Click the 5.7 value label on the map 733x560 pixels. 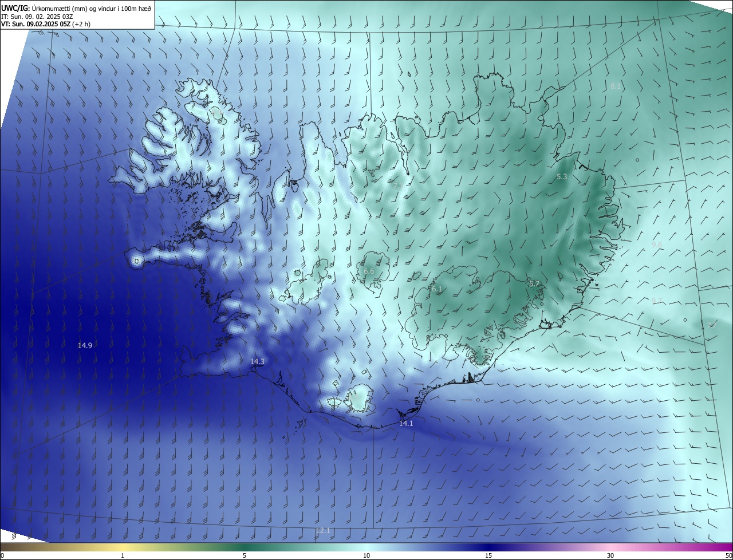coord(534,283)
